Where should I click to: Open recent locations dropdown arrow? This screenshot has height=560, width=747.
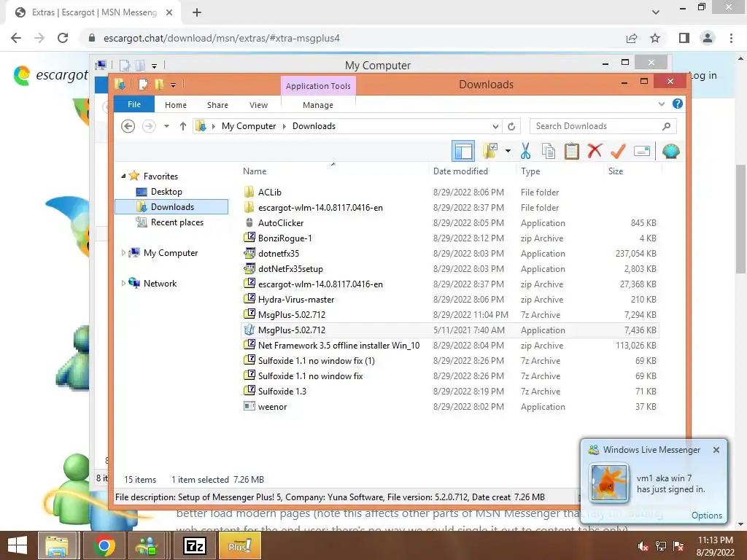(x=166, y=126)
